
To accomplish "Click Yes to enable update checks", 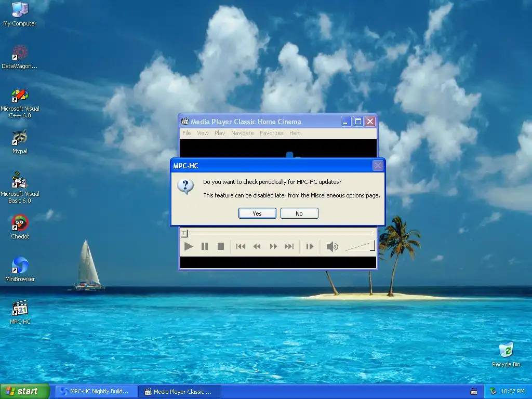I will pos(257,214).
